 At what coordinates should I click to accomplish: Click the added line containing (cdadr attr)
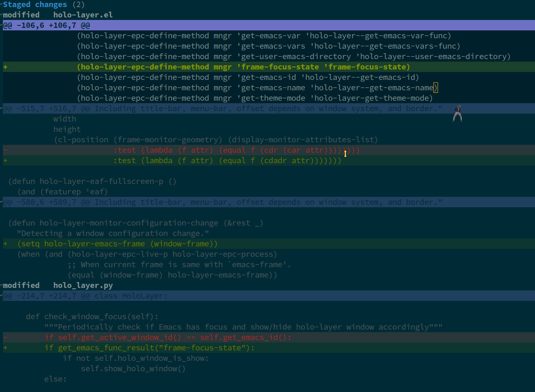(227, 161)
